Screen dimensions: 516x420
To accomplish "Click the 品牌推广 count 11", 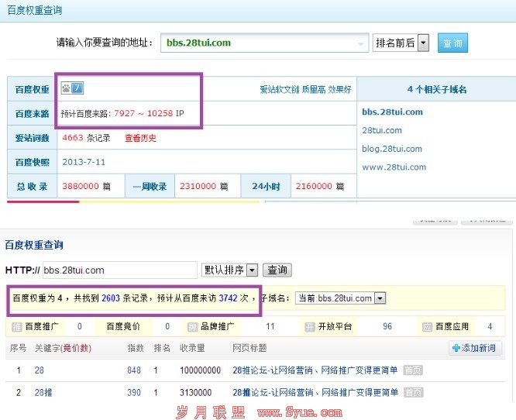I will (x=270, y=326).
